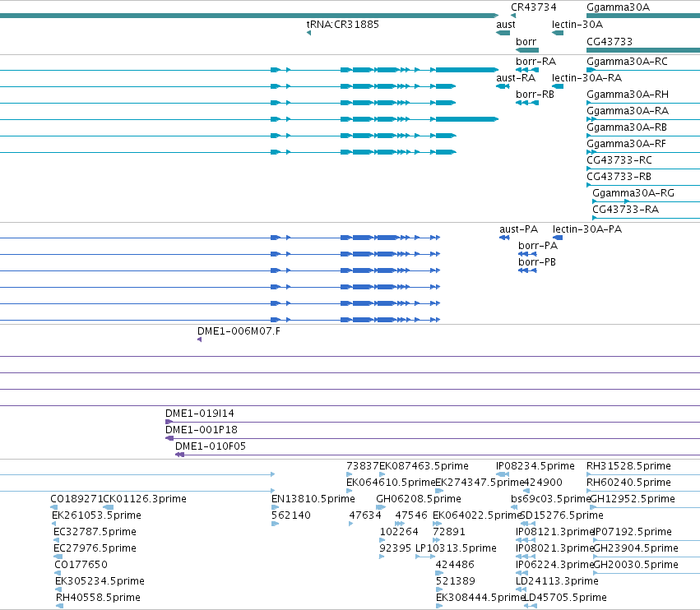Select the aust gene feature label
The image size is (700, 610).
[505, 25]
